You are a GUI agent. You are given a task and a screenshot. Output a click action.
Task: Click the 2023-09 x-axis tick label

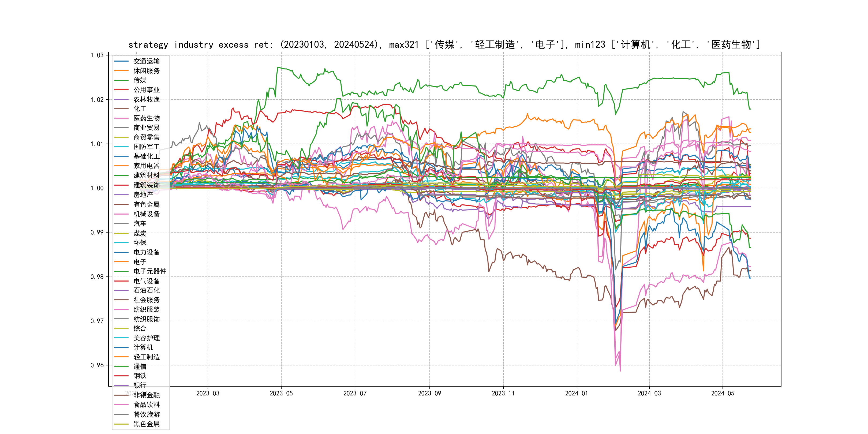429,393
